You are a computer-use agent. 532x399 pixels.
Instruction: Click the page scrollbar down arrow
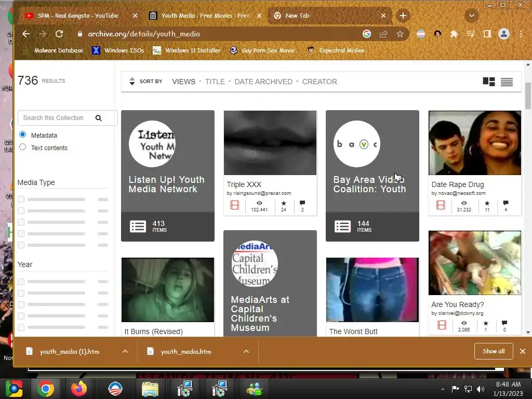point(528,332)
